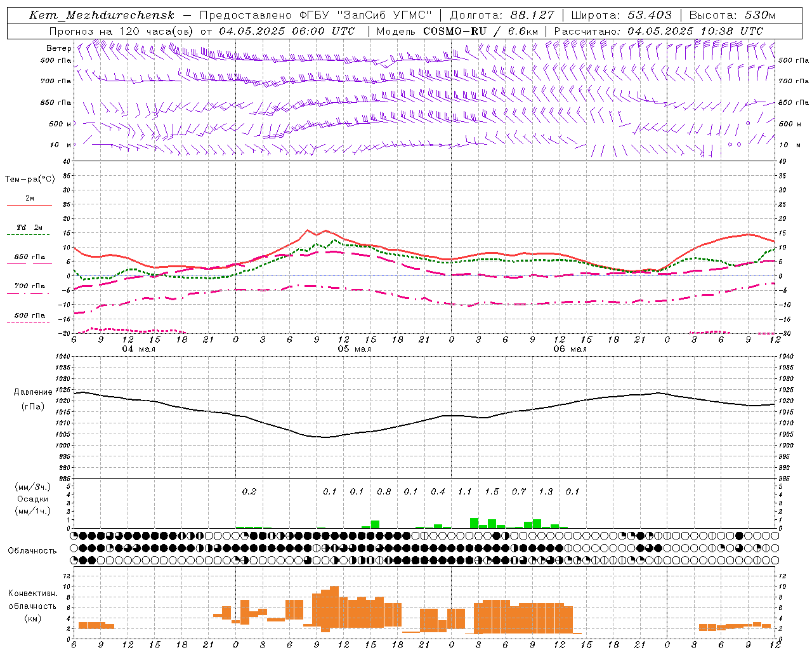
Task: Click the 1040 tick on left pressure axis
Action: tap(64, 357)
